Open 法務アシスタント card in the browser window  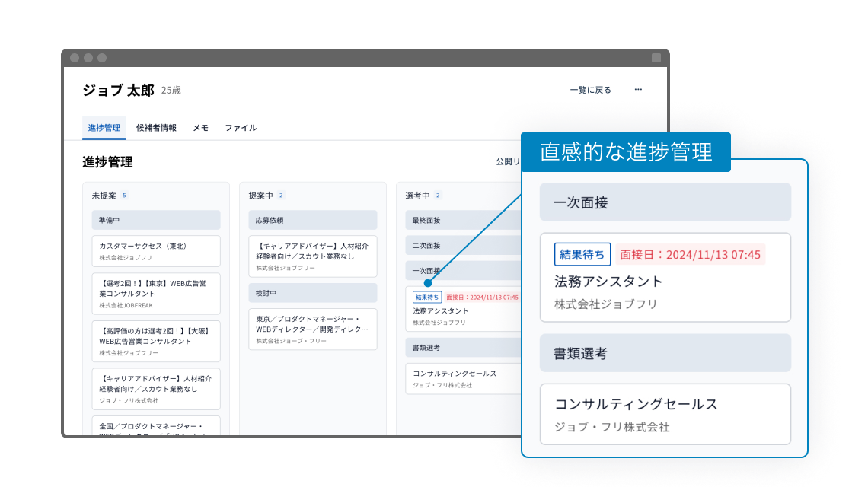click(464, 309)
